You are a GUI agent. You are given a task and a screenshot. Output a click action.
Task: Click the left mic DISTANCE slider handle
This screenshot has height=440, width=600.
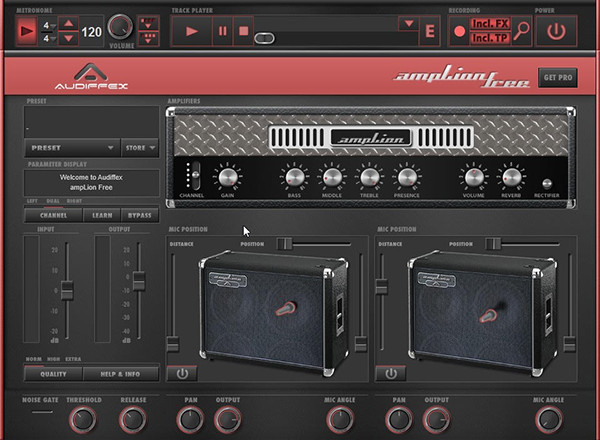pyautogui.click(x=173, y=344)
